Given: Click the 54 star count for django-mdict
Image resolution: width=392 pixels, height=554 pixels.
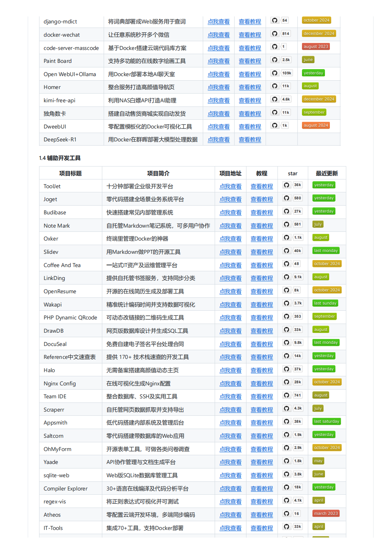Looking at the screenshot, I should 285,20.
